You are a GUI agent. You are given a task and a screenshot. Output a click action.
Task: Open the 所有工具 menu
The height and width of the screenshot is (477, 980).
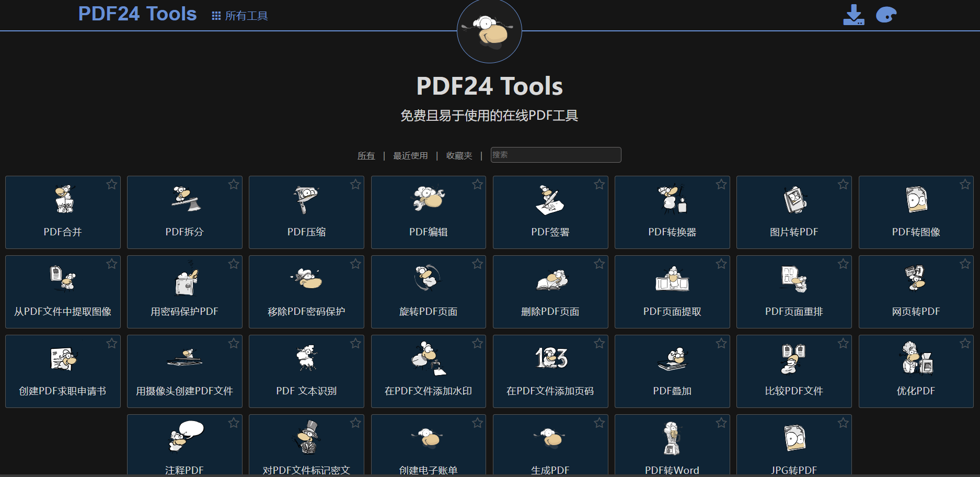point(239,15)
